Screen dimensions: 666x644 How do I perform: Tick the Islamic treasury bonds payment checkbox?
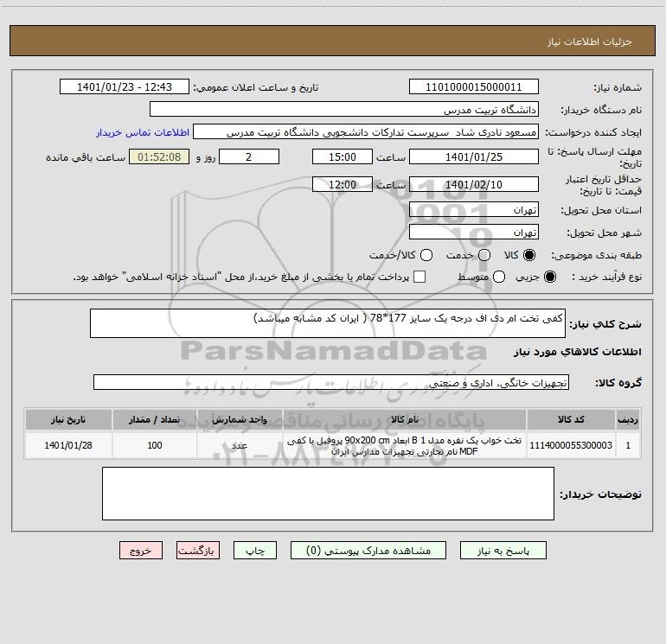coord(419,277)
